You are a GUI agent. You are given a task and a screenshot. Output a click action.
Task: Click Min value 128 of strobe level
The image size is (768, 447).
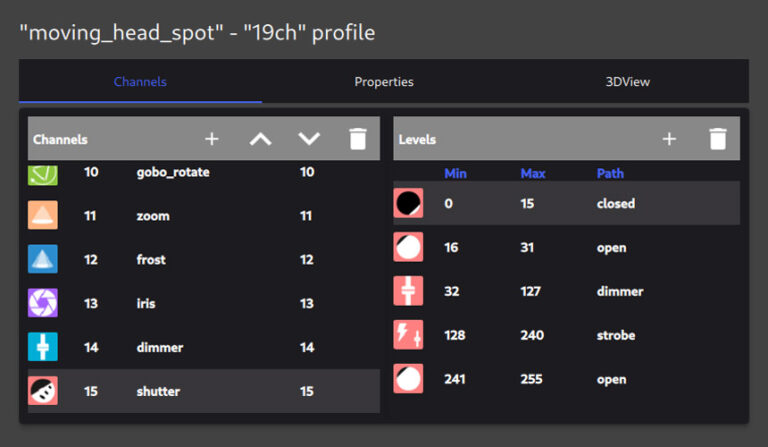(455, 335)
